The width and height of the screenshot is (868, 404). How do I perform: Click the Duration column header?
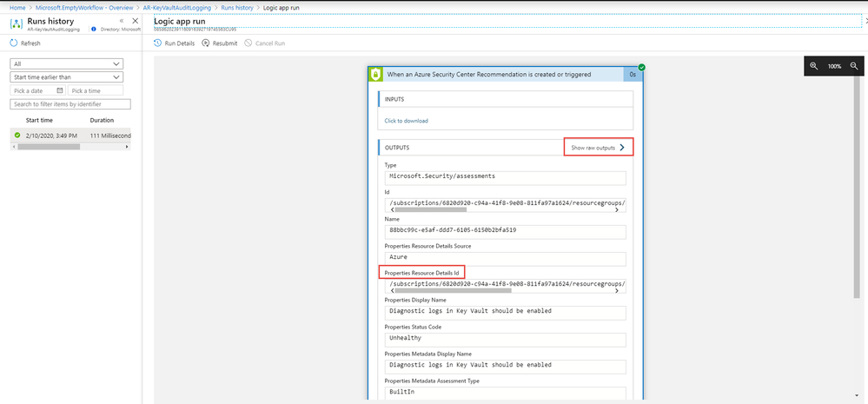102,120
